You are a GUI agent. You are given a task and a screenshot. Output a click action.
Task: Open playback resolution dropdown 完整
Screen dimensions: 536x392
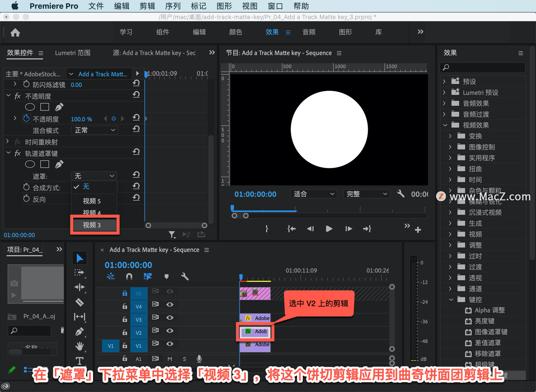click(366, 194)
